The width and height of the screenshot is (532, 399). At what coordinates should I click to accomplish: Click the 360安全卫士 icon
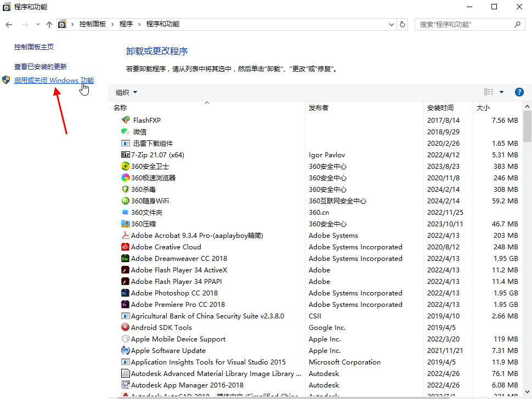[125, 167]
